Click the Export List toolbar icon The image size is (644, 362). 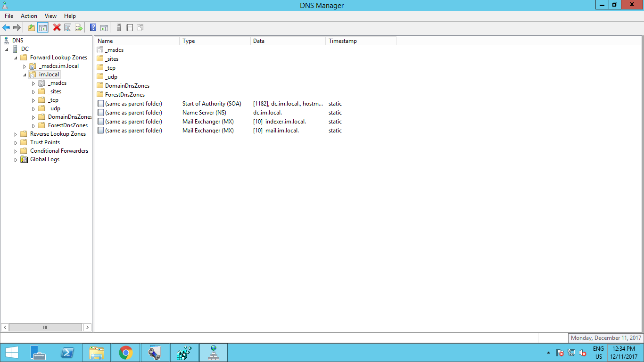[x=79, y=27]
